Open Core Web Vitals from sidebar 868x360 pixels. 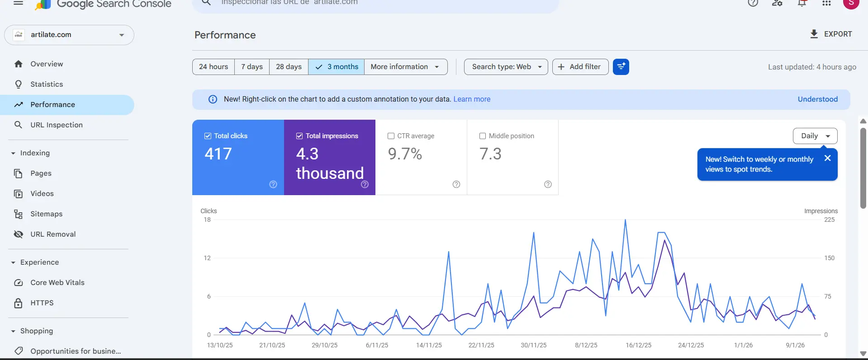[x=57, y=283]
